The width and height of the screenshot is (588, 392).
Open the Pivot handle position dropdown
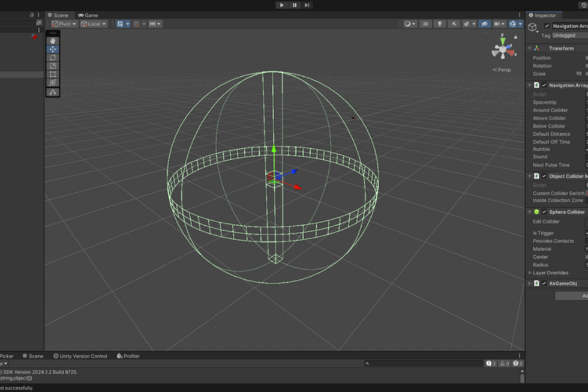click(x=64, y=24)
